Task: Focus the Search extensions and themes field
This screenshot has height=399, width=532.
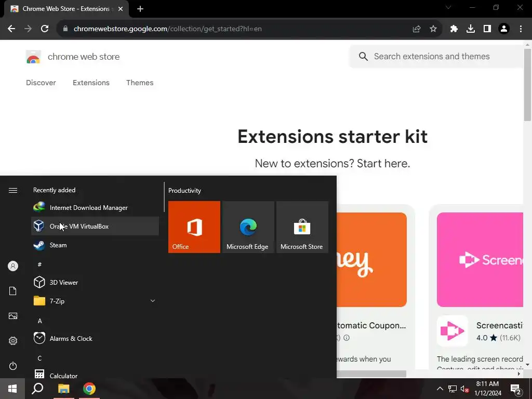Action: tap(437, 56)
